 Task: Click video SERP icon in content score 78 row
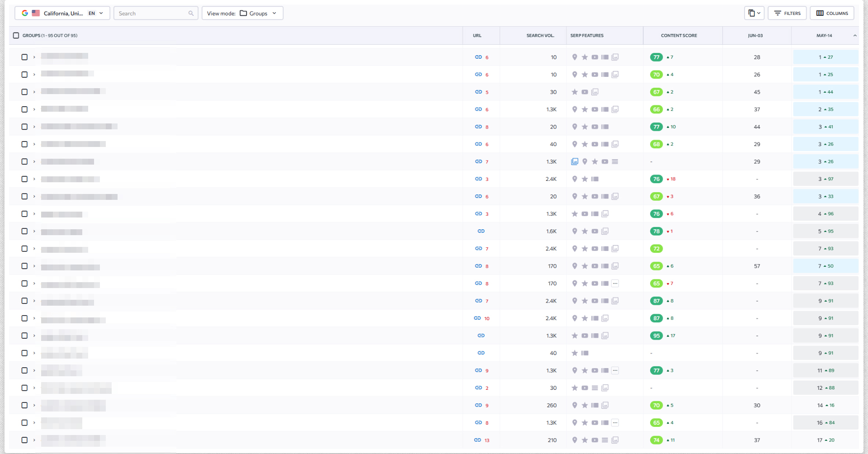(x=595, y=231)
